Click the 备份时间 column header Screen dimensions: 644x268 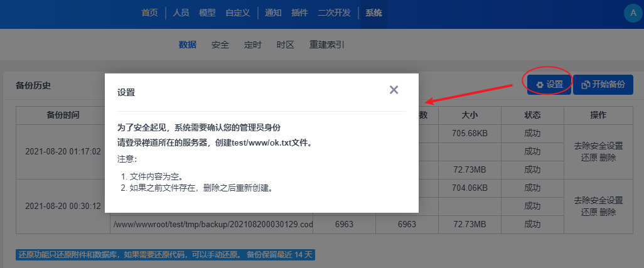point(63,115)
